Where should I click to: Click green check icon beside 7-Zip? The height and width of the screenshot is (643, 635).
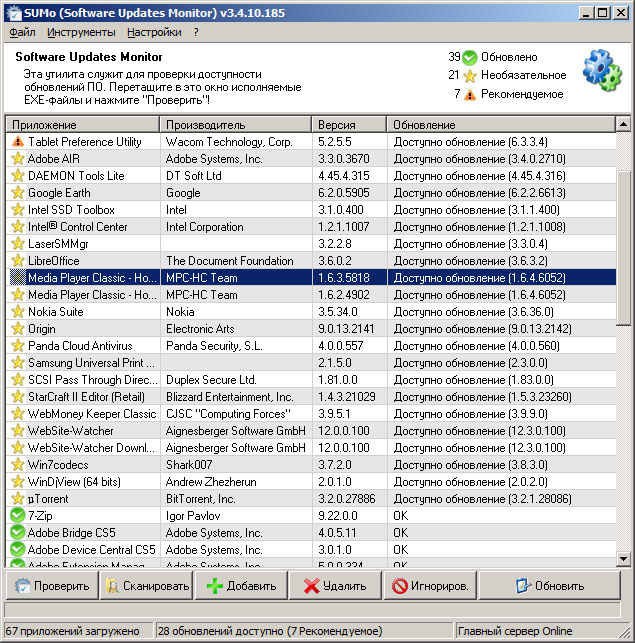[x=18, y=516]
